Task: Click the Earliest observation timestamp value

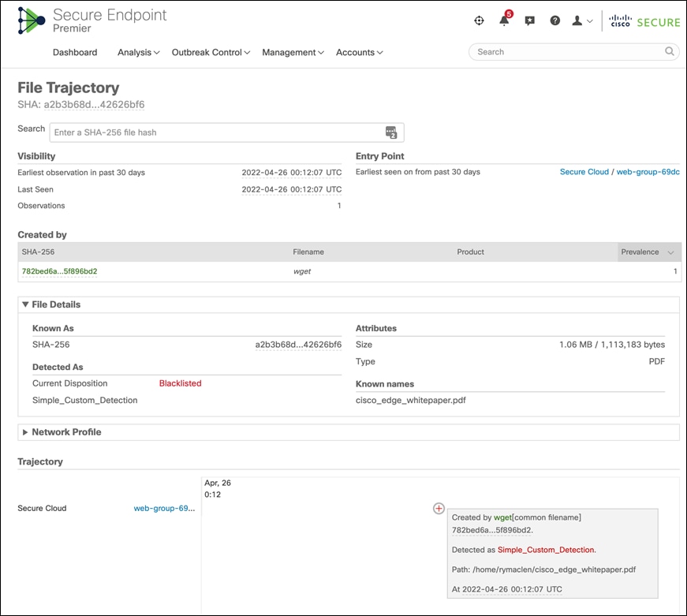Action: (x=292, y=173)
